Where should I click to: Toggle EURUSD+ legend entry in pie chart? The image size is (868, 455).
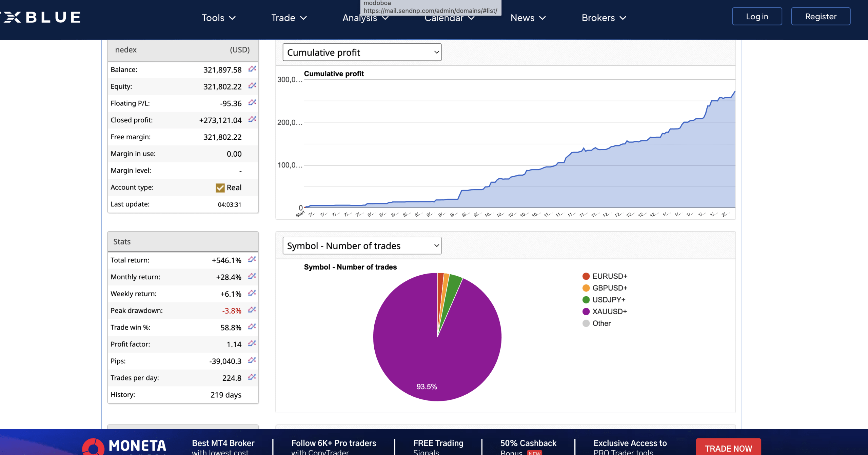(x=609, y=276)
